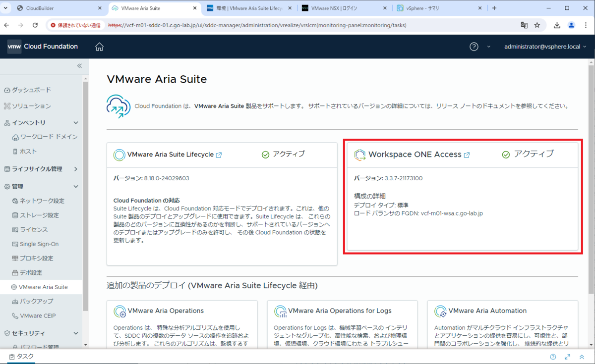
Task: Click the not-secure warning badge in address bar
Action: click(x=75, y=25)
